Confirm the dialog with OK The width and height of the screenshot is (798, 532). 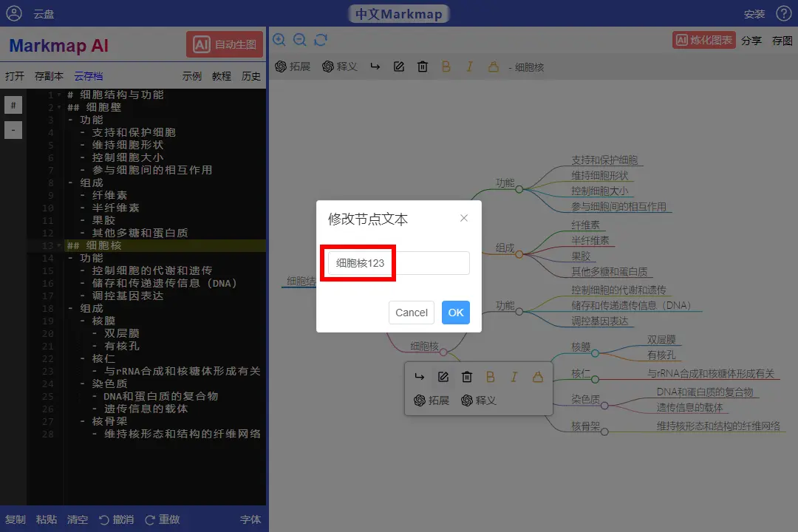pyautogui.click(x=455, y=313)
